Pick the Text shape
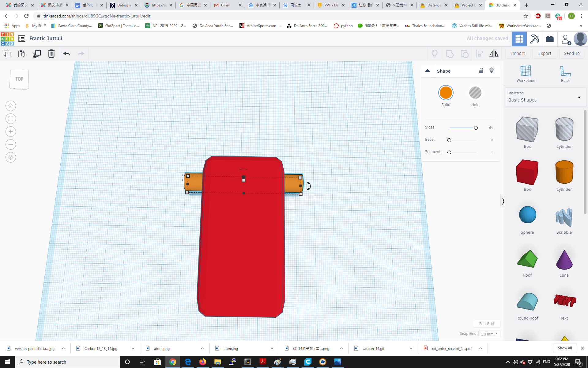588x368 pixels. click(564, 301)
